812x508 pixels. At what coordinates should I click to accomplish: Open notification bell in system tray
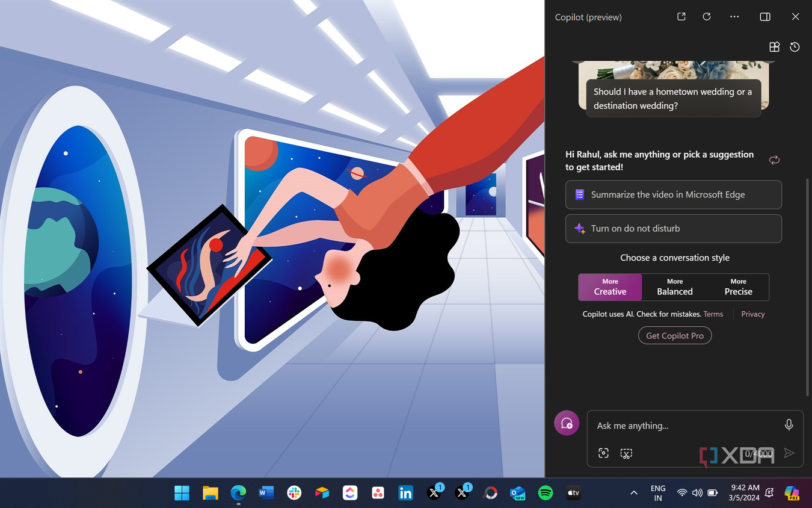769,493
